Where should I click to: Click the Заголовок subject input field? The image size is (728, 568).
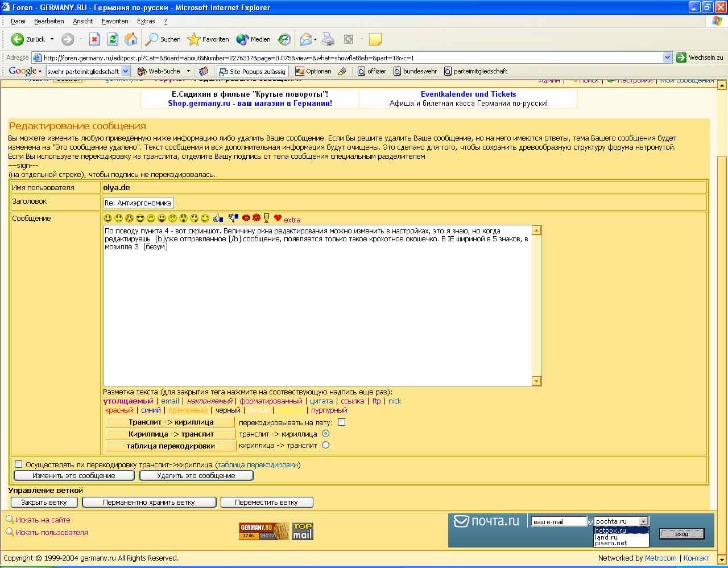(138, 203)
